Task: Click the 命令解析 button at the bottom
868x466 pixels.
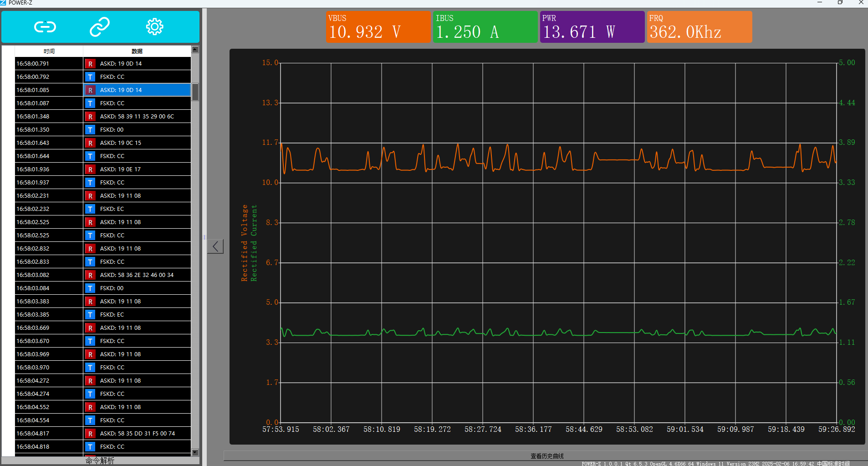Action: click(x=100, y=461)
